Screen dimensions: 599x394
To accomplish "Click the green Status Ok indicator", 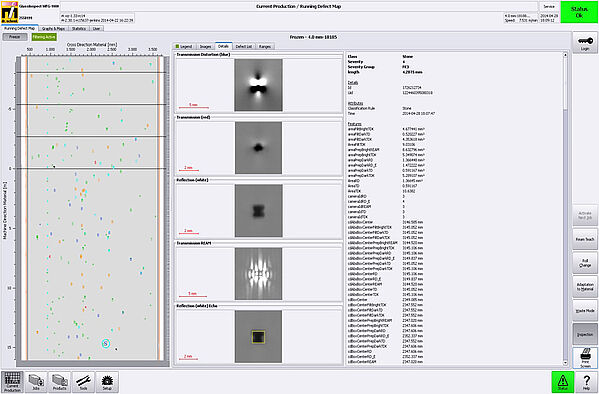I will coord(579,12).
